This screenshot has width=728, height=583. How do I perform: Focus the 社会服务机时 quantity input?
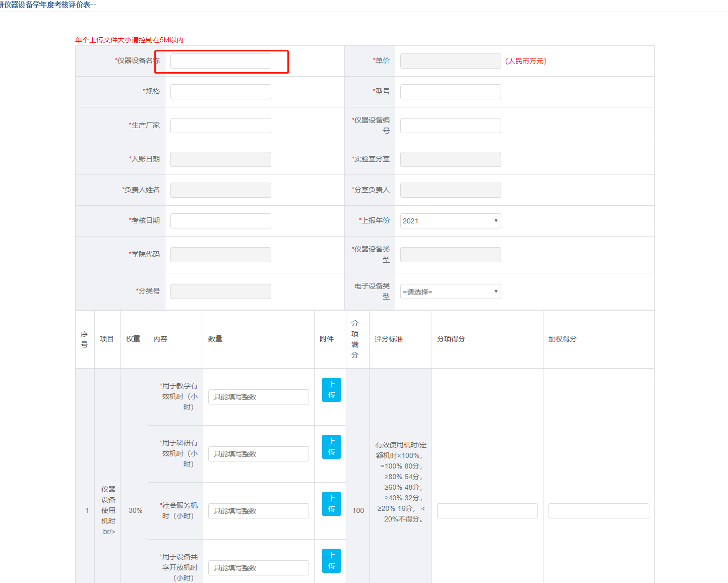click(258, 511)
